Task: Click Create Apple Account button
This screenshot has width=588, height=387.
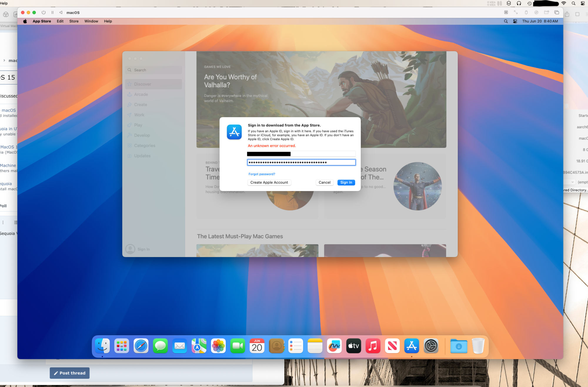Action: point(269,182)
